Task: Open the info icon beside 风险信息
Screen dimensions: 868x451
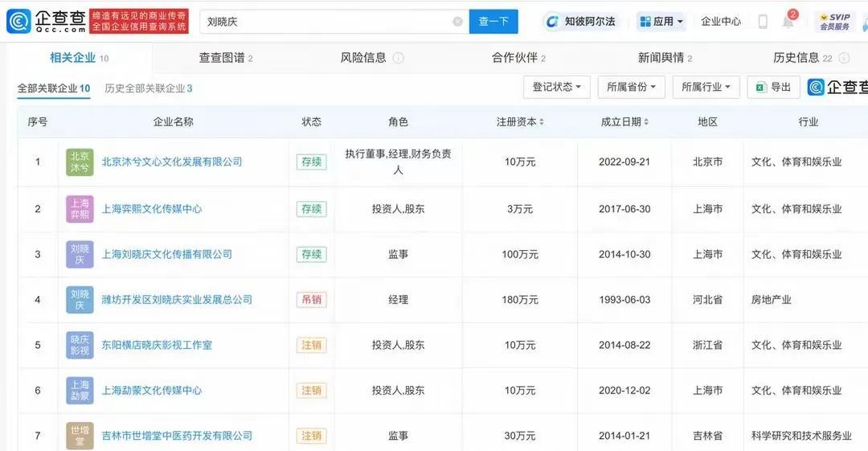Action: pos(398,58)
